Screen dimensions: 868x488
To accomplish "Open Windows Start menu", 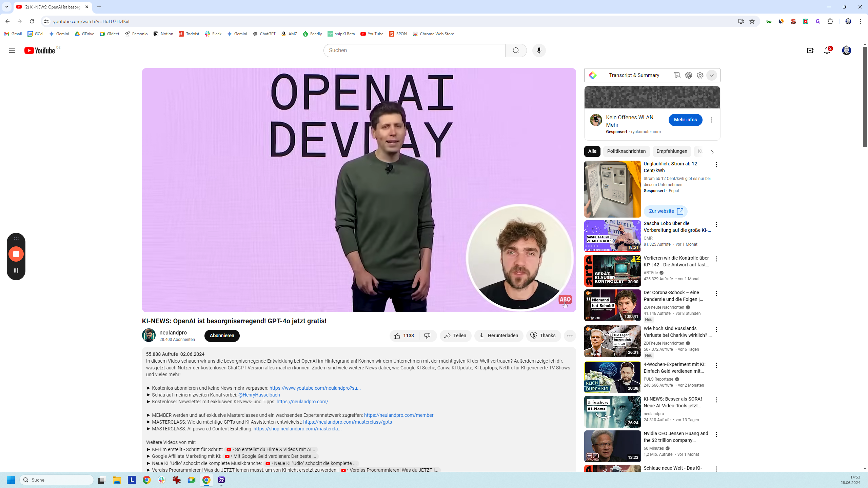I will pos(11,480).
